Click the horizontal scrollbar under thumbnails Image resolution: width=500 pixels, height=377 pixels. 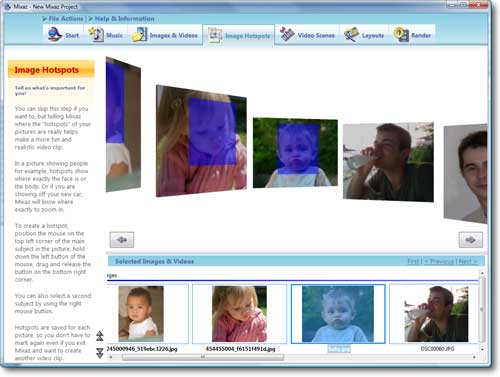coord(292,357)
